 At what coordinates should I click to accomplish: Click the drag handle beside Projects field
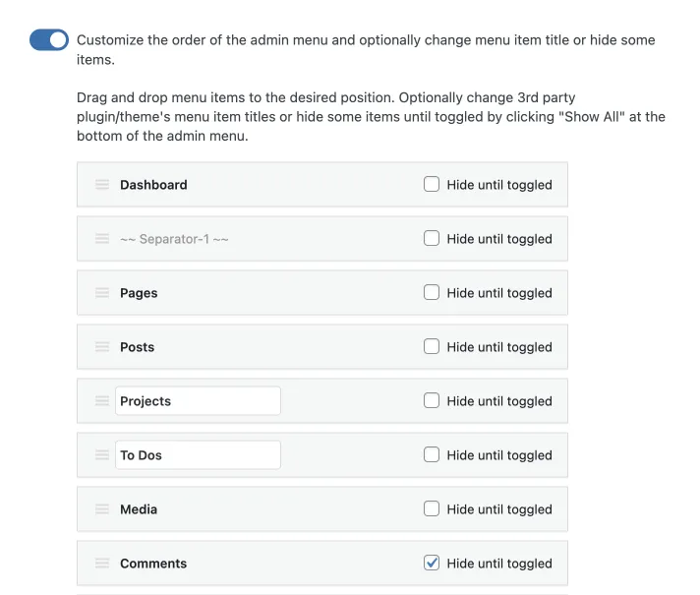[102, 400]
